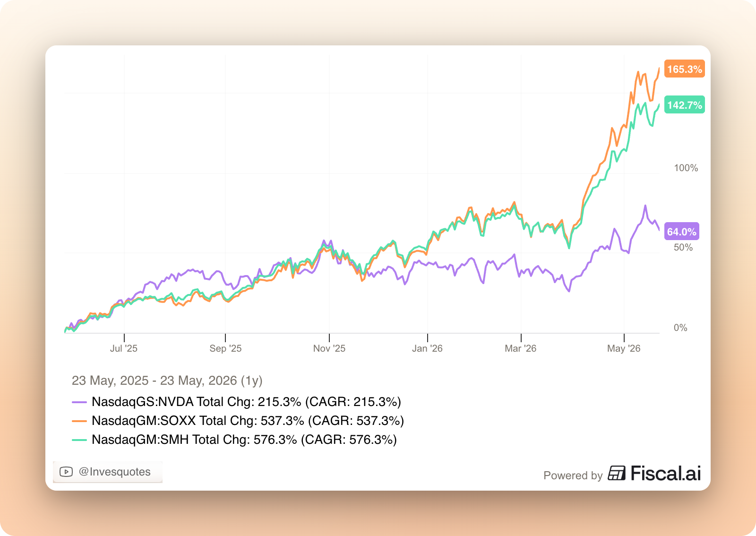
Task: Toggle the NasdaqGM:SOXX legend entry
Action: (238, 421)
